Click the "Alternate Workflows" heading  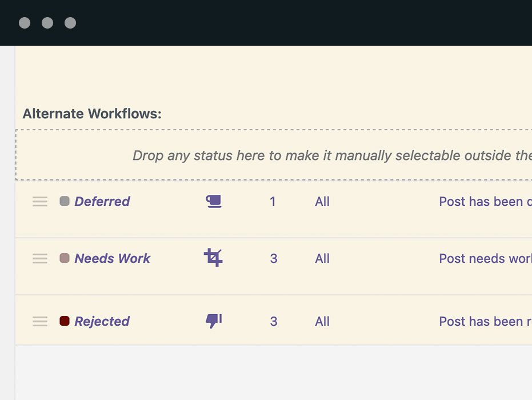pyautogui.click(x=92, y=113)
